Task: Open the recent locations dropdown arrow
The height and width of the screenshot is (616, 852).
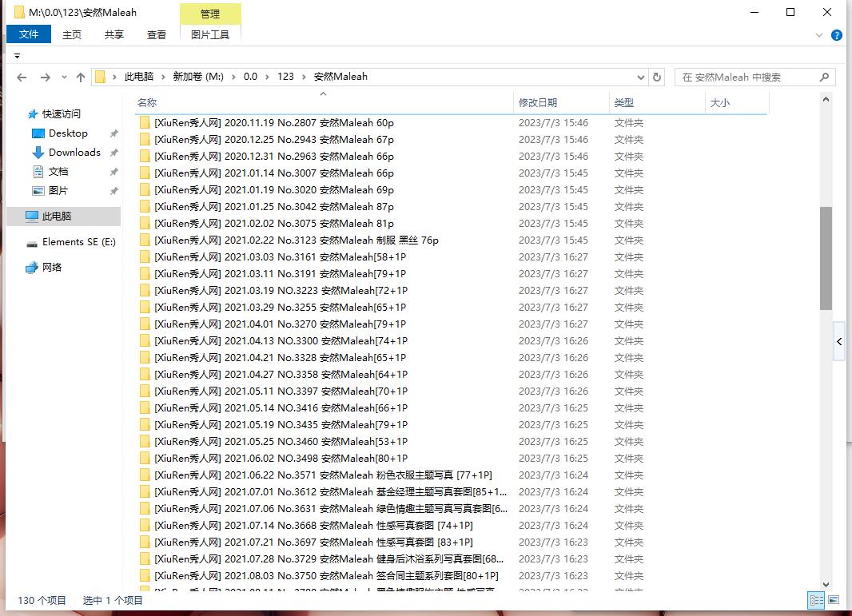Action: tap(64, 77)
